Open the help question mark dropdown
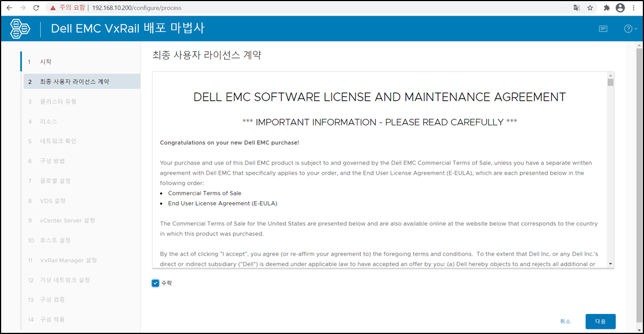644x334 pixels. (x=630, y=29)
